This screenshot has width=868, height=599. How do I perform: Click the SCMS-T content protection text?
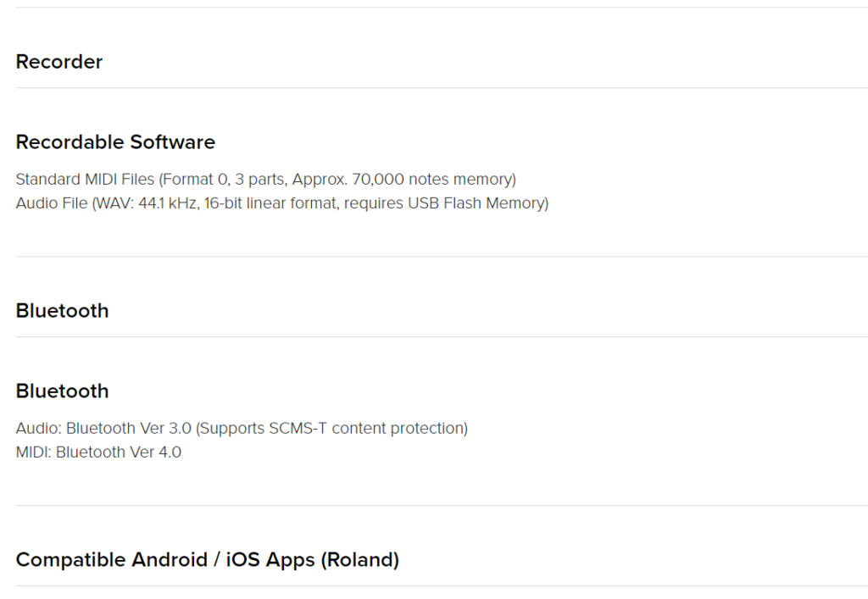point(366,428)
